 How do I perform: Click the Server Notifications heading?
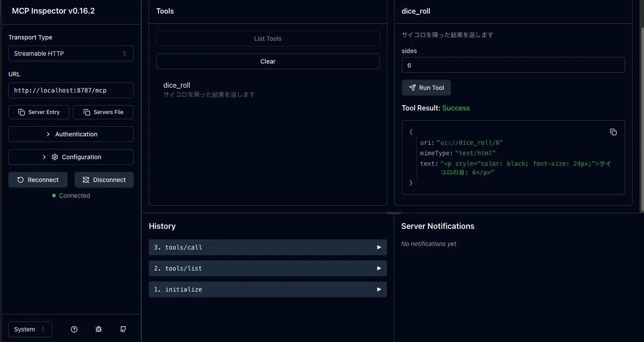[x=438, y=226]
